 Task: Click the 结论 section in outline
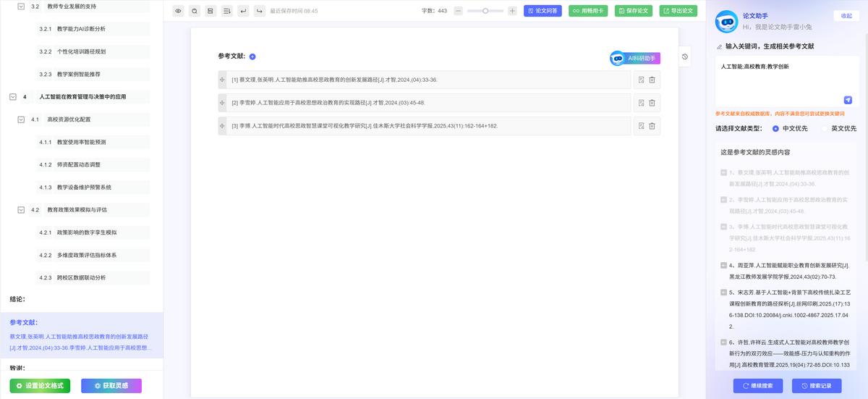17,299
